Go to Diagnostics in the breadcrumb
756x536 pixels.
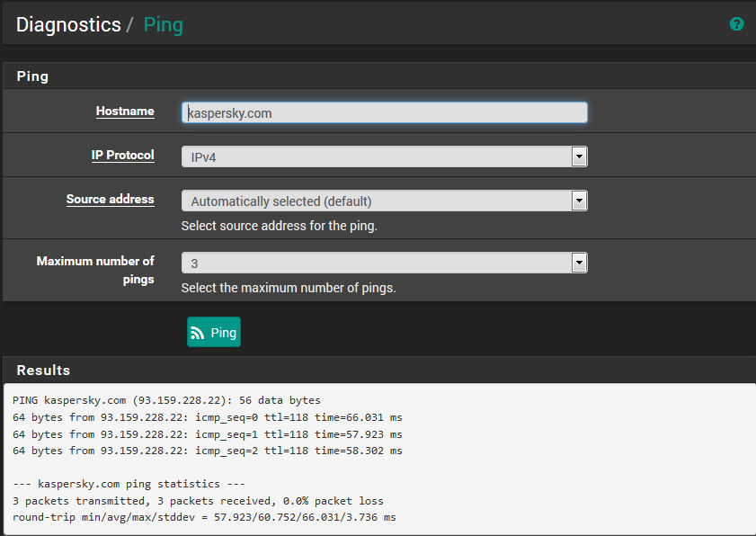[68, 24]
